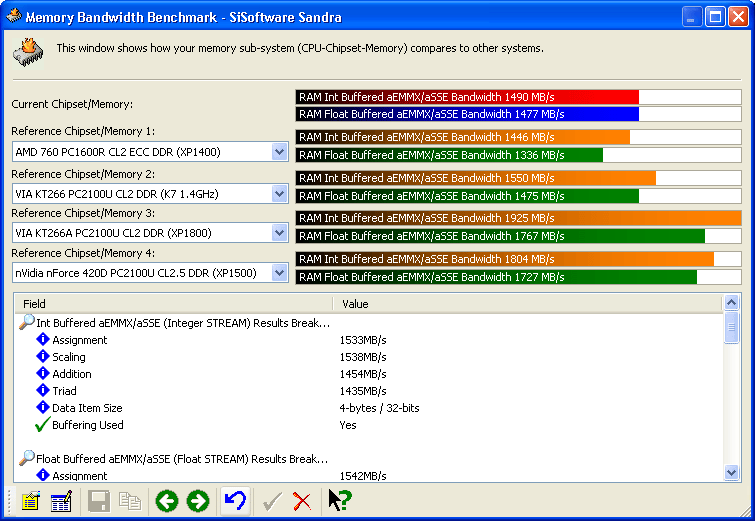
Task: Click info icon beside Int Assignment 1533MB/s
Action: [43, 339]
